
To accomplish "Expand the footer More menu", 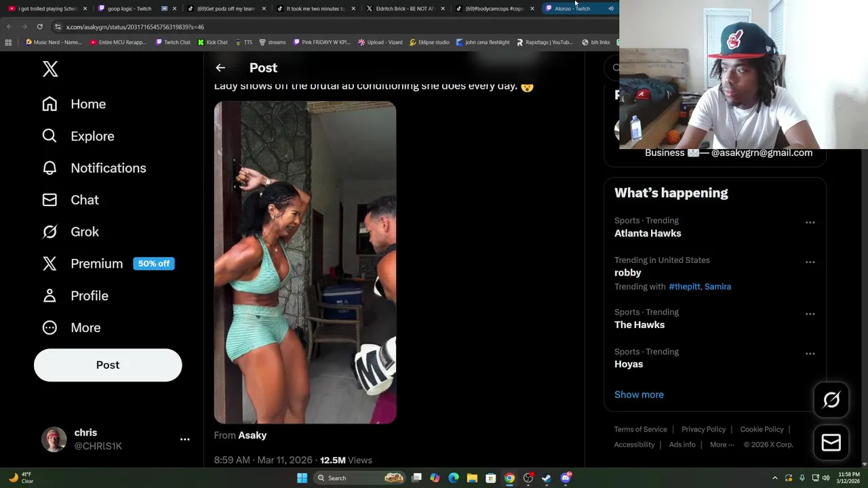I will coord(722,445).
